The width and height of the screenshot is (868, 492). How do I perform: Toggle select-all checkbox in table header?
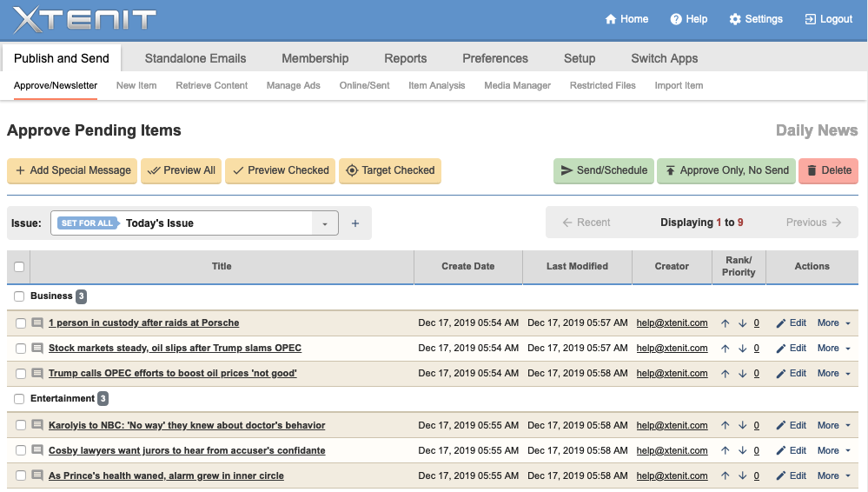[x=19, y=267]
